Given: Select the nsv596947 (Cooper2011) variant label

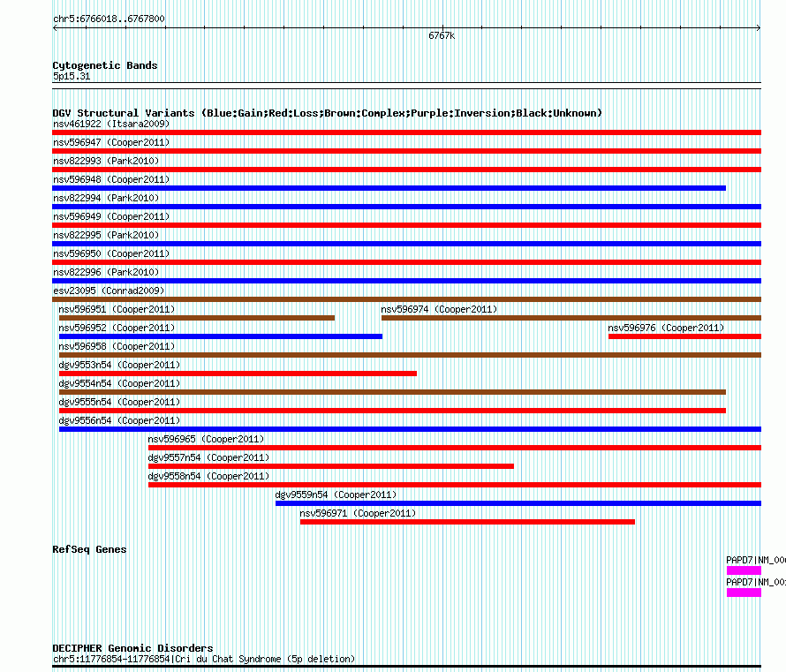Looking at the screenshot, I should [111, 142].
